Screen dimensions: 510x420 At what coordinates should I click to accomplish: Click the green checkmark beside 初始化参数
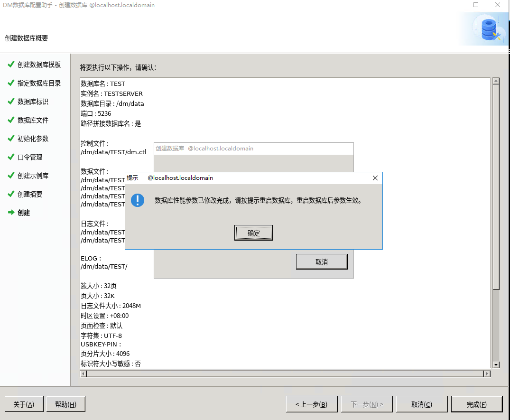11,139
